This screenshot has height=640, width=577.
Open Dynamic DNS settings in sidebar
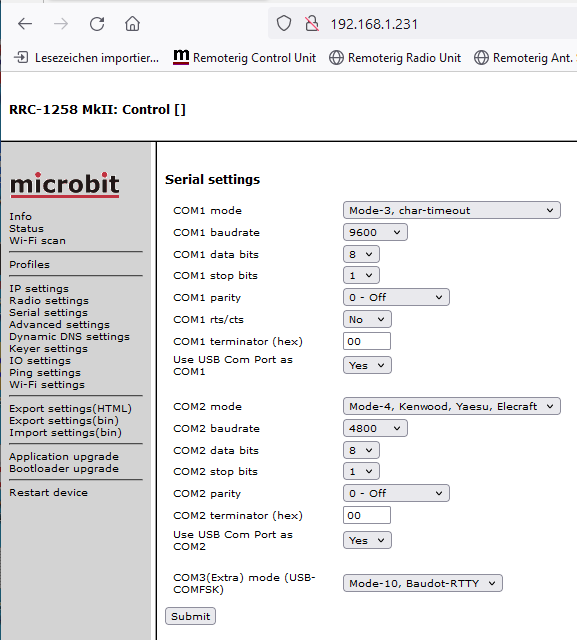tap(69, 336)
